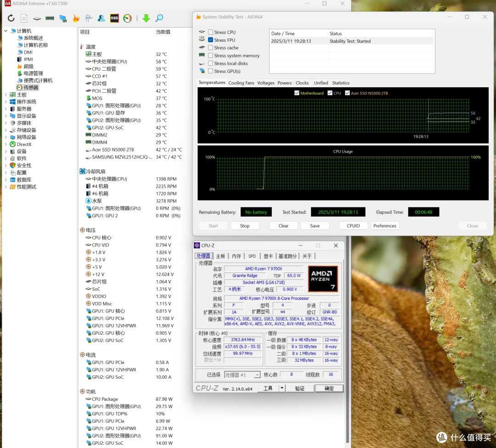The height and width of the screenshot is (448, 496).
Task: Expand the 服务器 tree node
Action: click(x=6, y=109)
